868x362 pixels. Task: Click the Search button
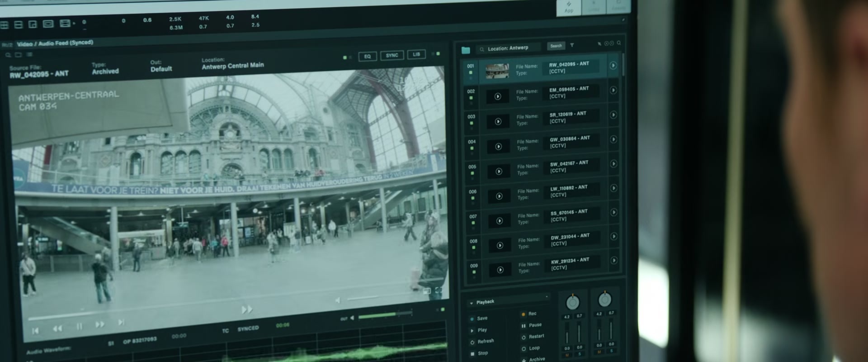556,46
